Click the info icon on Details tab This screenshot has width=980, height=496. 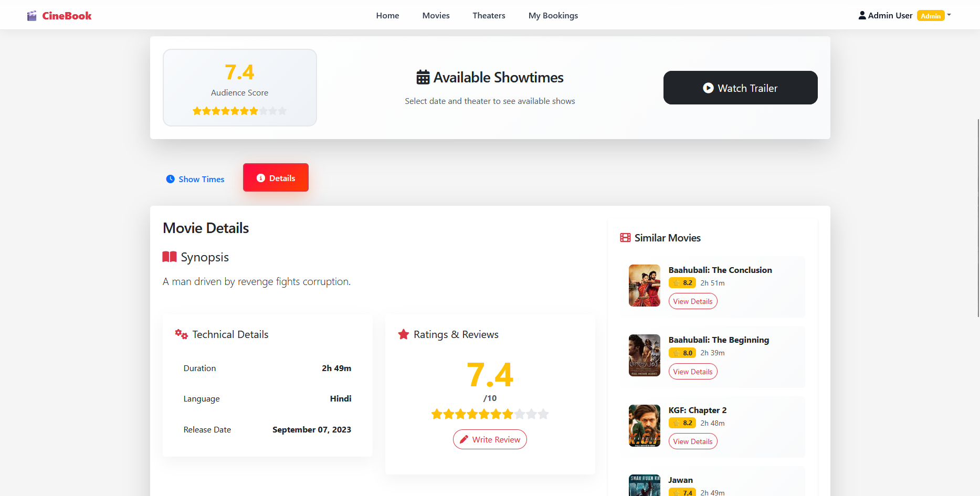(260, 178)
